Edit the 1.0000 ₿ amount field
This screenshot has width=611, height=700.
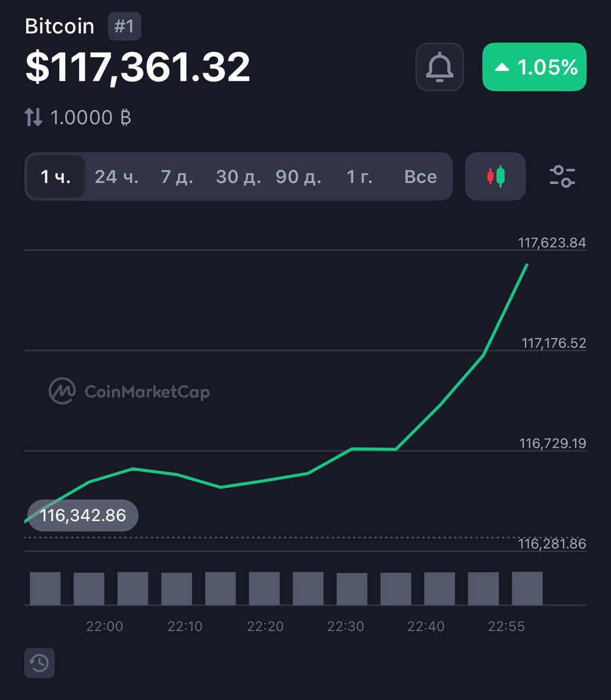click(x=90, y=118)
